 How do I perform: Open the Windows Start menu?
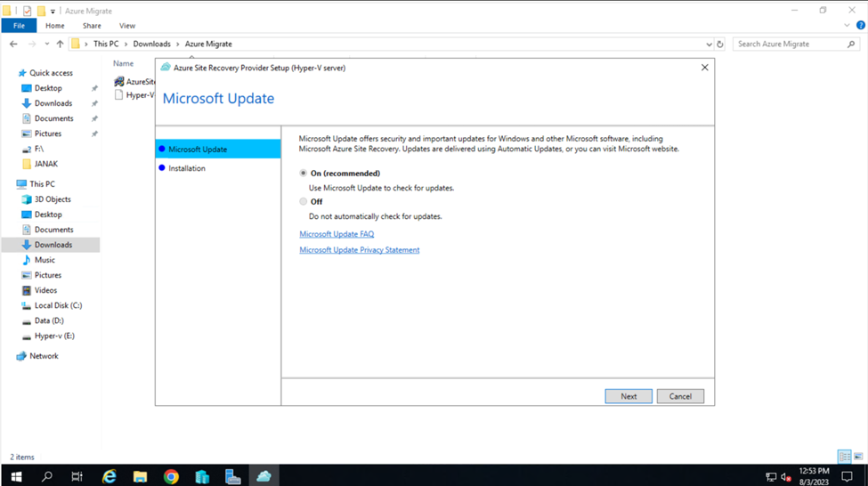pyautogui.click(x=16, y=476)
